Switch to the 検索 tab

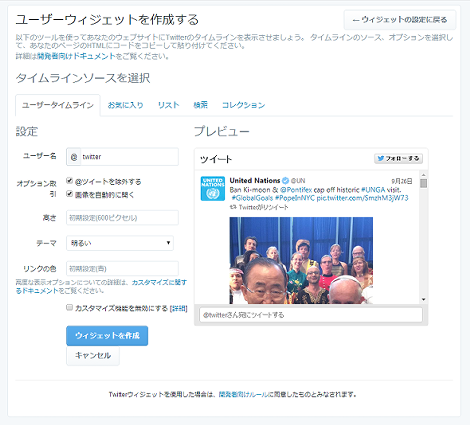tap(200, 105)
